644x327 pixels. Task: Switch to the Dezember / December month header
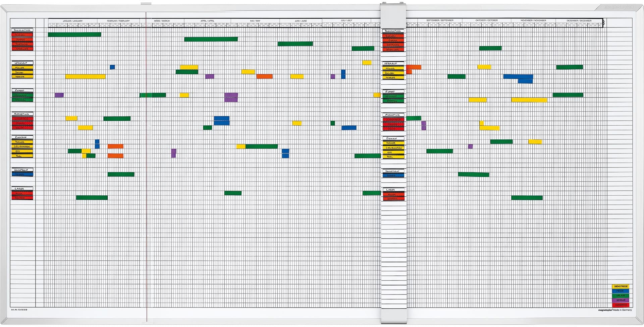[x=579, y=21]
